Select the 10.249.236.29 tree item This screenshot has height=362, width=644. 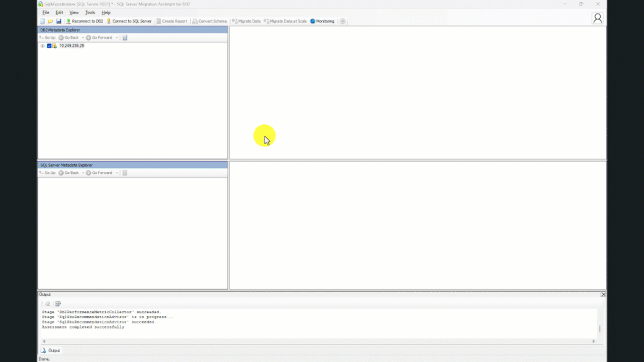click(x=72, y=46)
